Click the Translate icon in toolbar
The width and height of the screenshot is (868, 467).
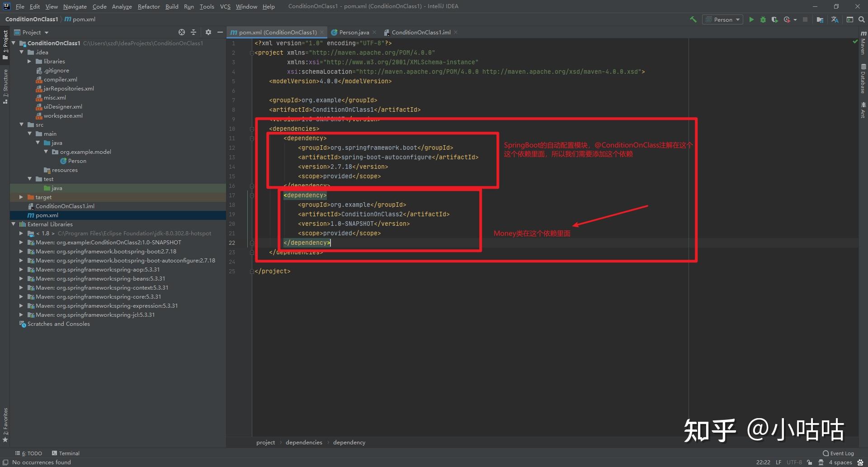(x=835, y=19)
